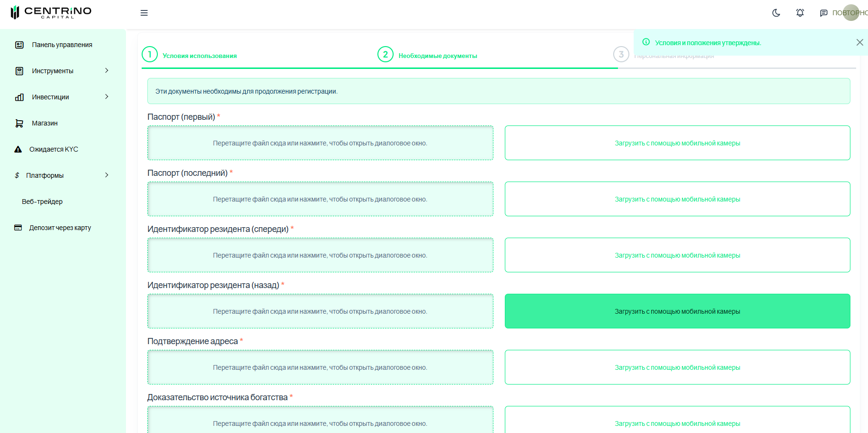Upload Паспорт (последний) via mobile camera
The height and width of the screenshot is (433, 868).
[677, 199]
